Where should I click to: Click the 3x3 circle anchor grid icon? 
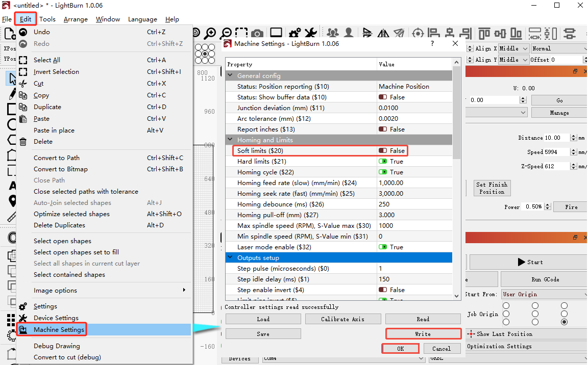pos(205,54)
